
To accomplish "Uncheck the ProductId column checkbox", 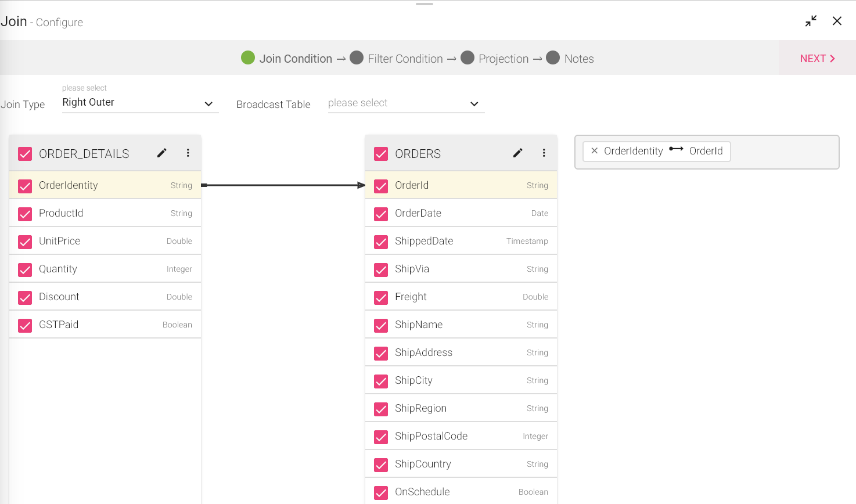I will click(25, 214).
